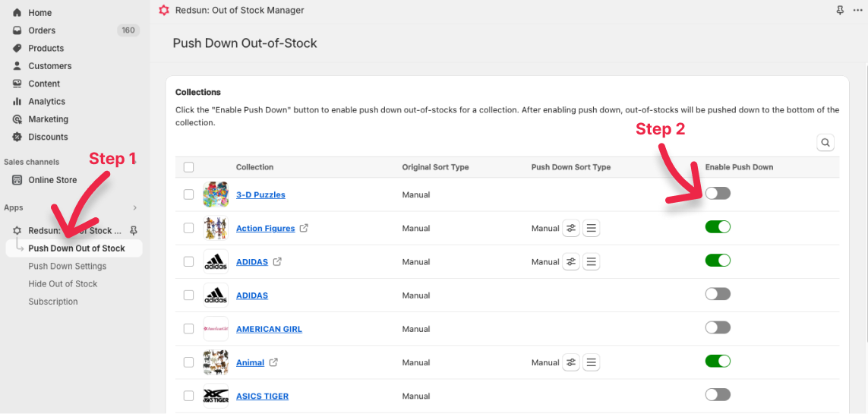Open Discounts section
Image resolution: width=868 pixels, height=414 pixels.
click(48, 137)
